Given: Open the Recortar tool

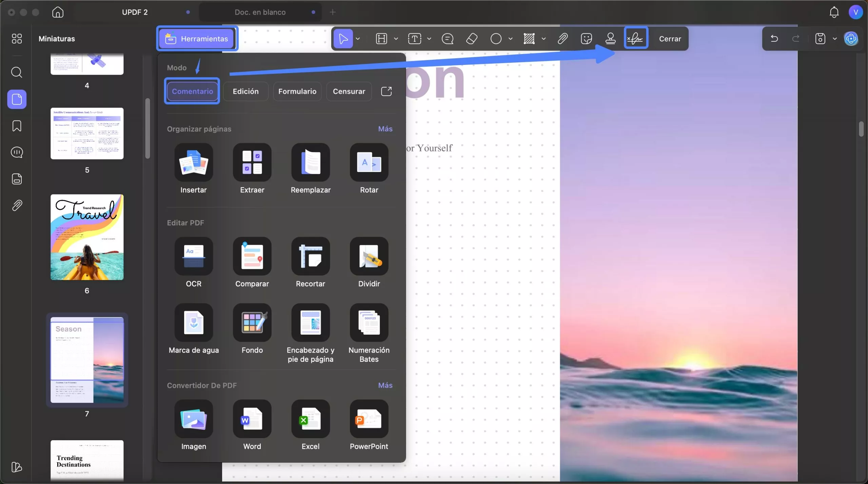Looking at the screenshot, I should (311, 263).
